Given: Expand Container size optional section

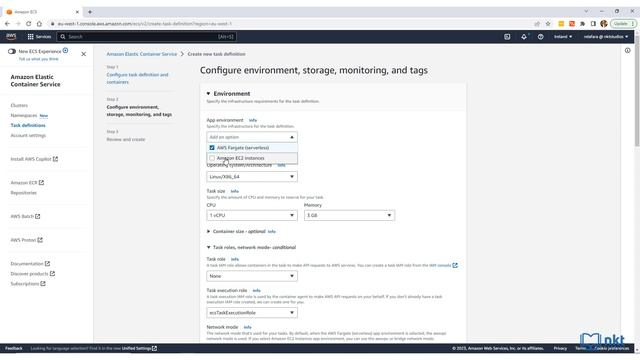Looking at the screenshot, I should click(208, 231).
